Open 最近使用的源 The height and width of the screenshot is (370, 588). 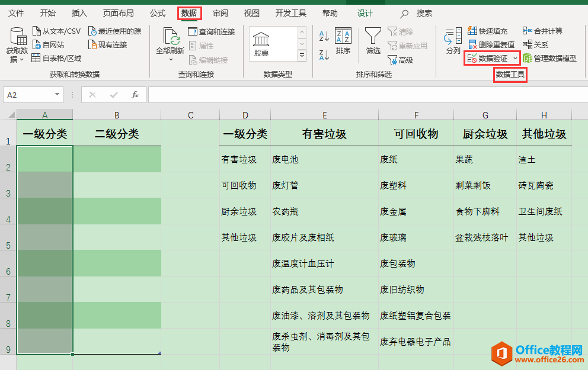point(115,31)
